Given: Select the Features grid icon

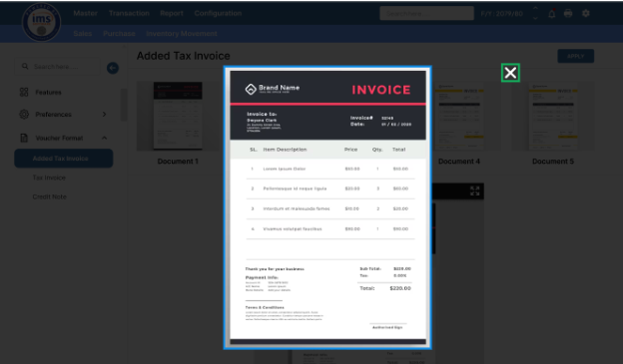Looking at the screenshot, I should coord(24,92).
